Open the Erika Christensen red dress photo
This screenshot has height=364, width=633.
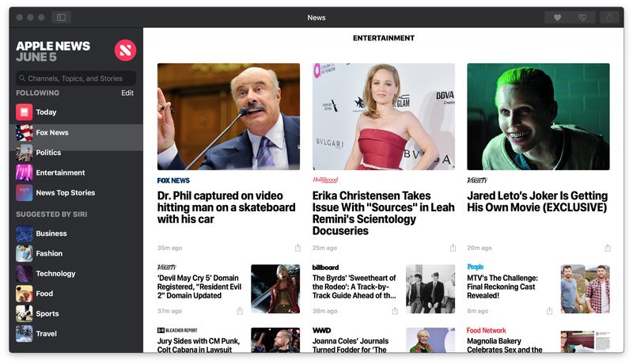(384, 116)
